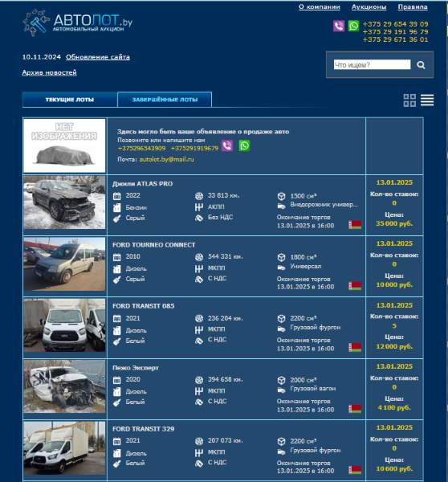Open the Правила menu link
Screen dimensions: 448x482
[x=413, y=6]
